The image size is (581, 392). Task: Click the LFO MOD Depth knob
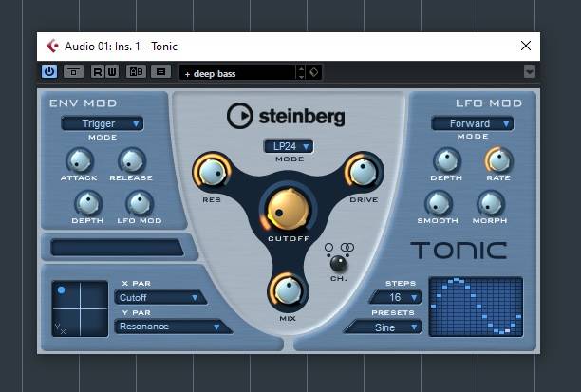[x=447, y=160]
